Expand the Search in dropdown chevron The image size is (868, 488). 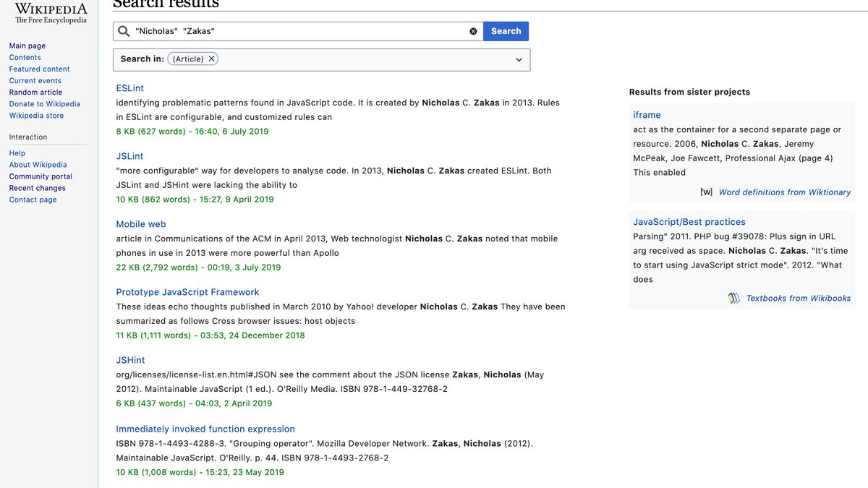pyautogui.click(x=519, y=59)
